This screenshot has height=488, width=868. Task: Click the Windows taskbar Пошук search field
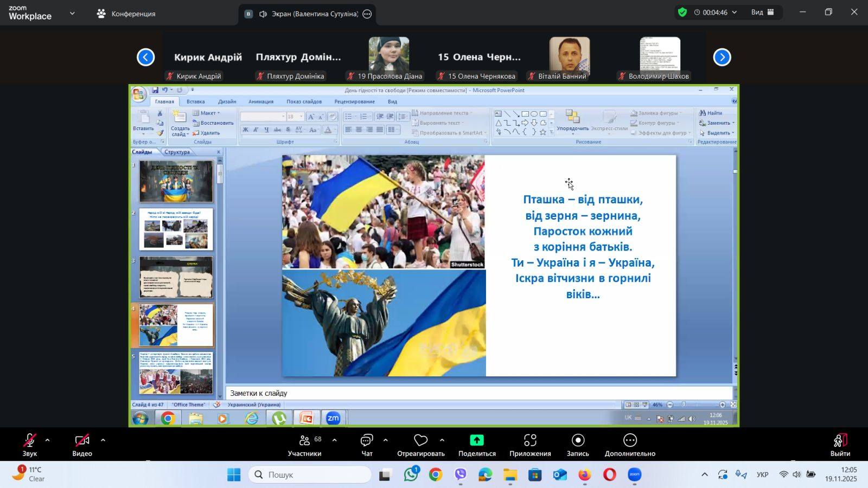310,474
